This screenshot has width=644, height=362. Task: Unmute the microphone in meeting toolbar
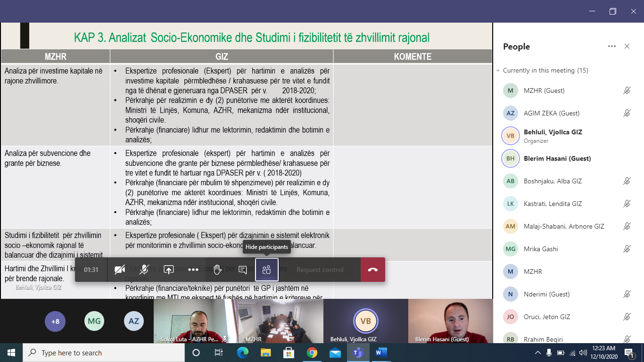click(144, 270)
